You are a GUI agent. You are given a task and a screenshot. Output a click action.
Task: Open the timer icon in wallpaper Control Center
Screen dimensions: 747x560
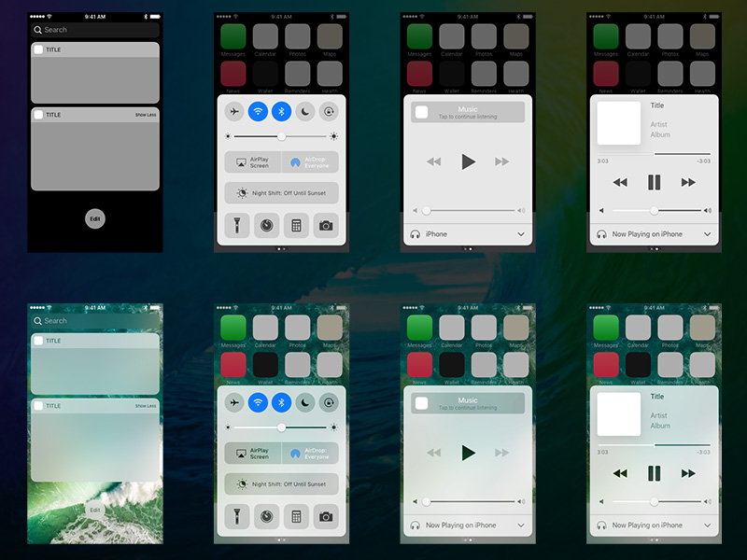(267, 516)
